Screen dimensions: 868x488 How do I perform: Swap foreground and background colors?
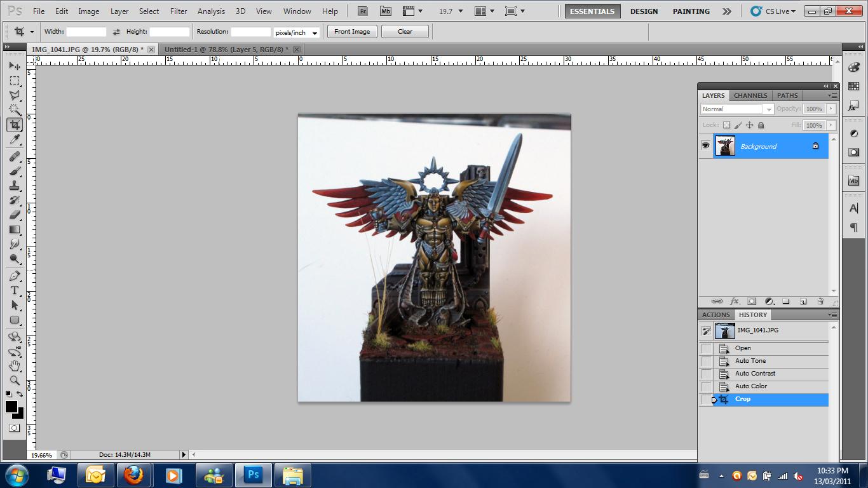20,394
